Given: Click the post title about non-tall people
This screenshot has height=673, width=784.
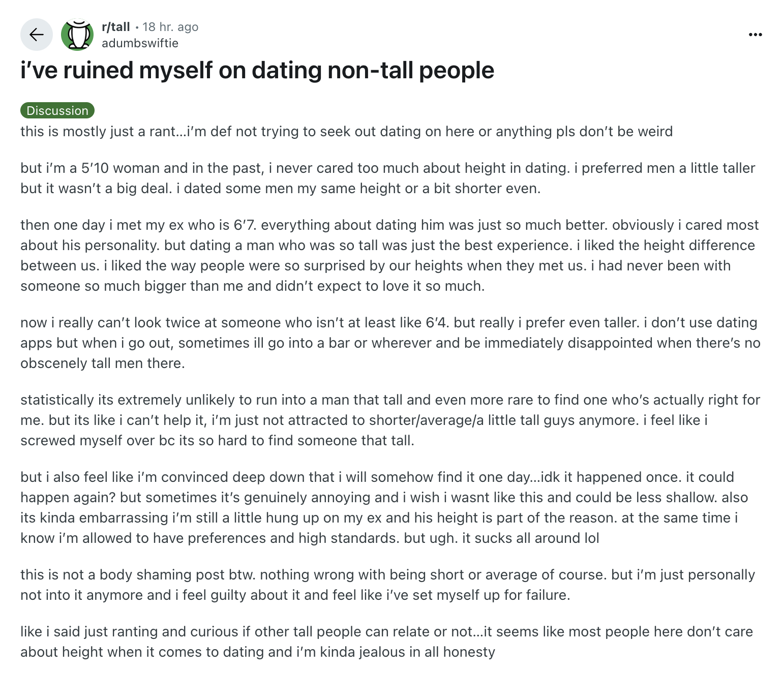Looking at the screenshot, I should [257, 70].
